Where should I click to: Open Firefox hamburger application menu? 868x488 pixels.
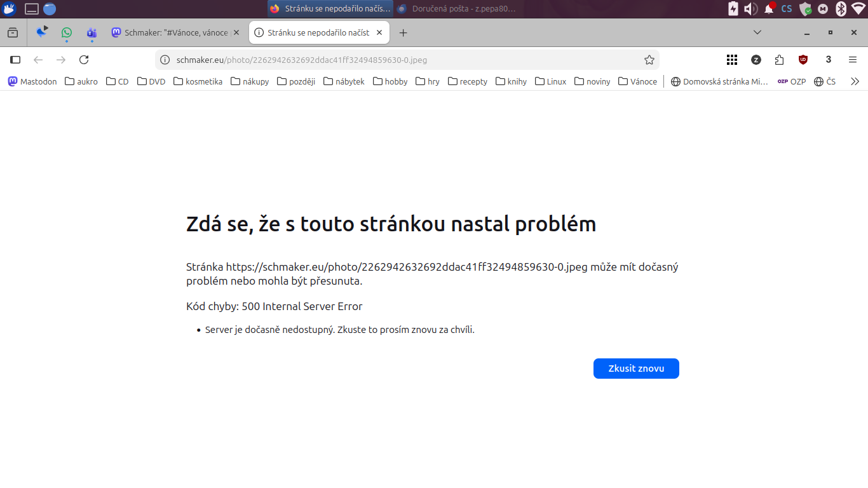coord(853,60)
